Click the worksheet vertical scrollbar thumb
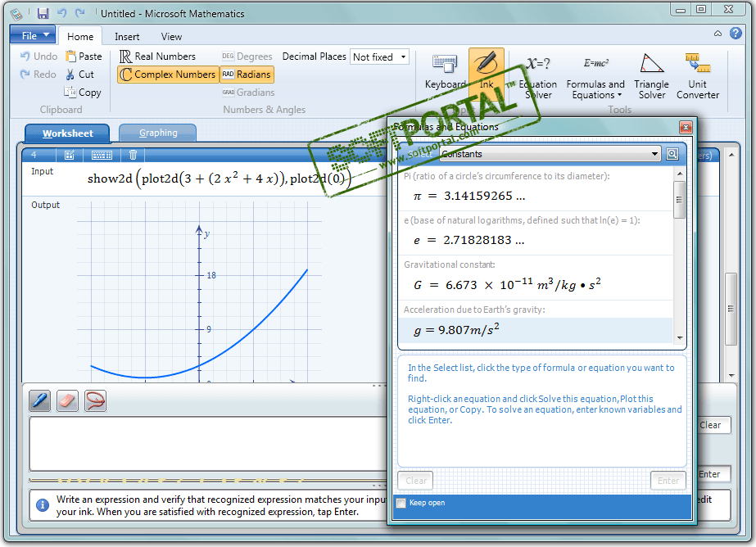756x547 pixels. [x=731, y=309]
